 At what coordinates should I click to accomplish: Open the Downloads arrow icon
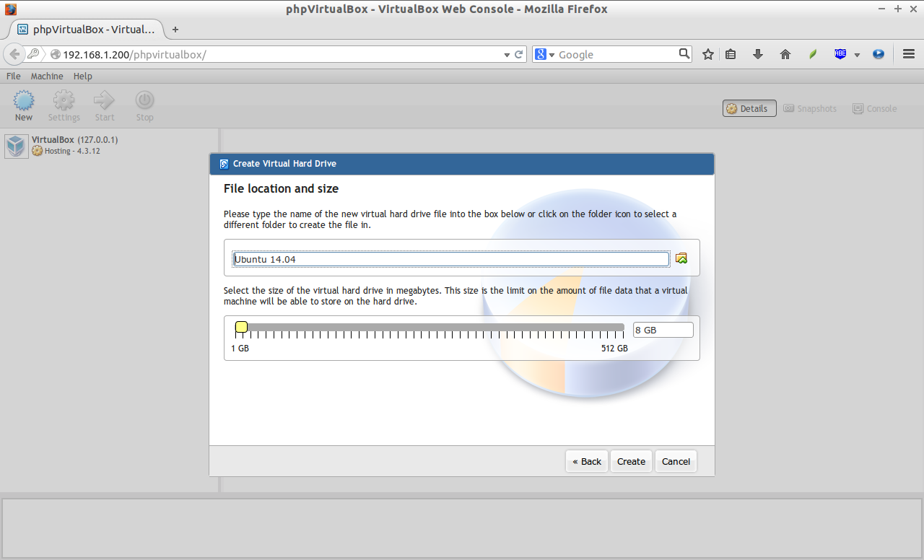[x=758, y=54]
